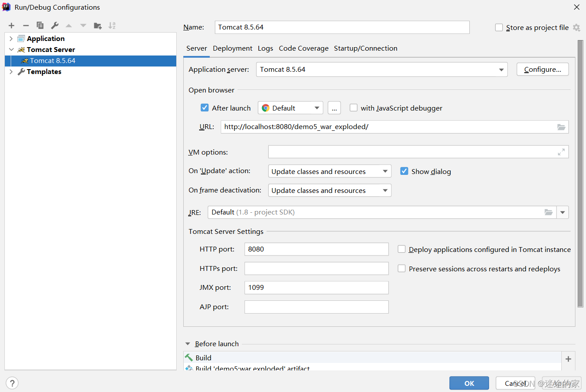Click the JMX port field showing 1099
586x392 pixels.
pyautogui.click(x=316, y=288)
